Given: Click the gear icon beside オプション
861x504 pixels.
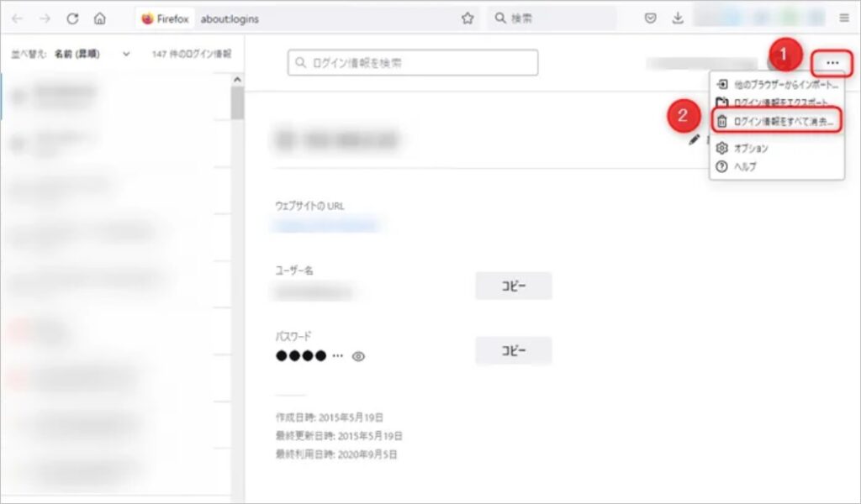Looking at the screenshot, I should tap(719, 147).
